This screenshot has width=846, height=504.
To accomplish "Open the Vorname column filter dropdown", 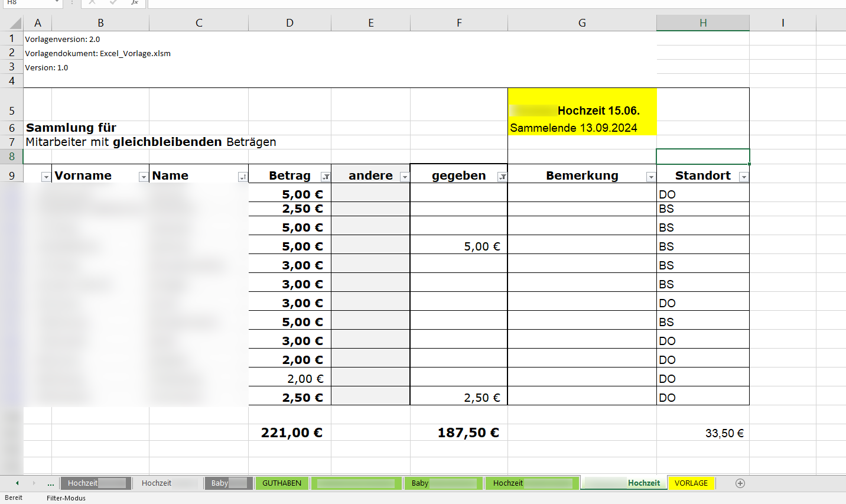I will 142,176.
